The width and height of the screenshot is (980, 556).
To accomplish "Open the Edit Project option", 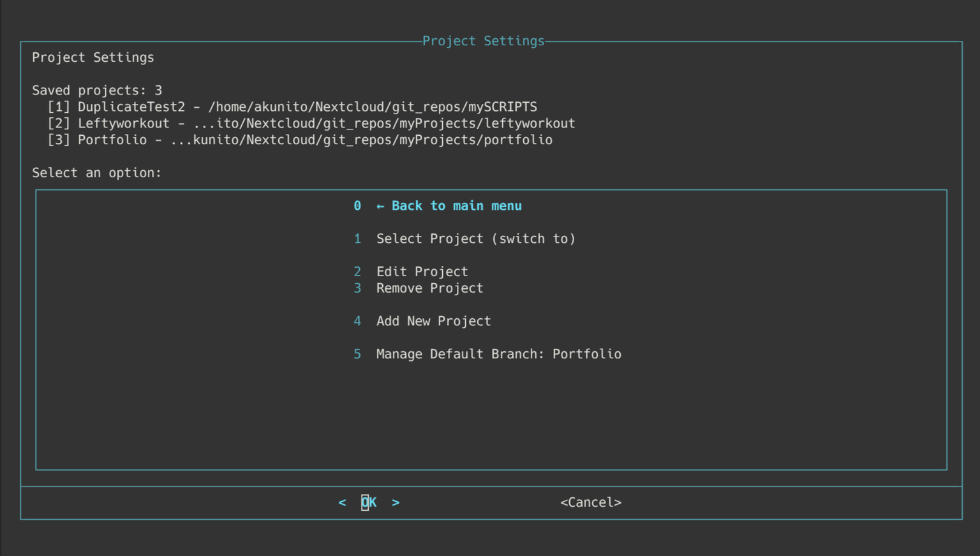I will (x=422, y=272).
